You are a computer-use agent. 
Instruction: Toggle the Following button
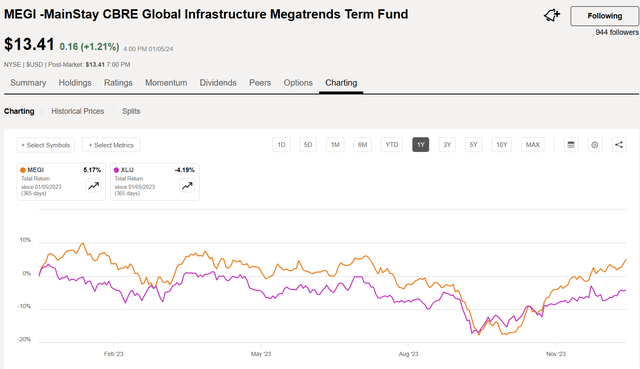(x=604, y=16)
